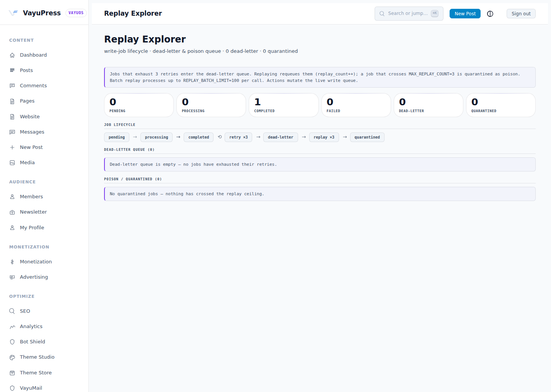
Task: Click the Theme Studio palette icon
Action: [x=12, y=357]
